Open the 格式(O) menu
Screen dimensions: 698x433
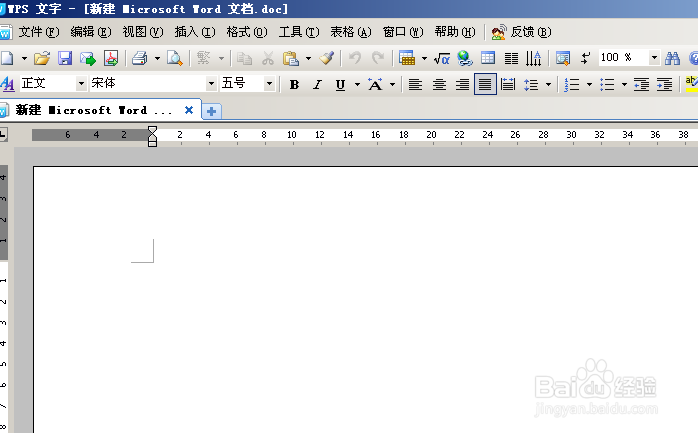click(247, 32)
